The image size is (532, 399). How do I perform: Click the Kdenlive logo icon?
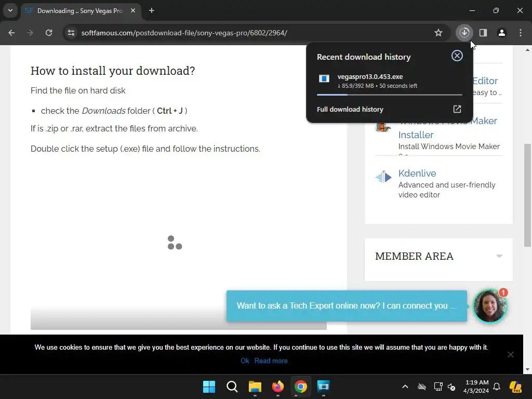tap(383, 177)
